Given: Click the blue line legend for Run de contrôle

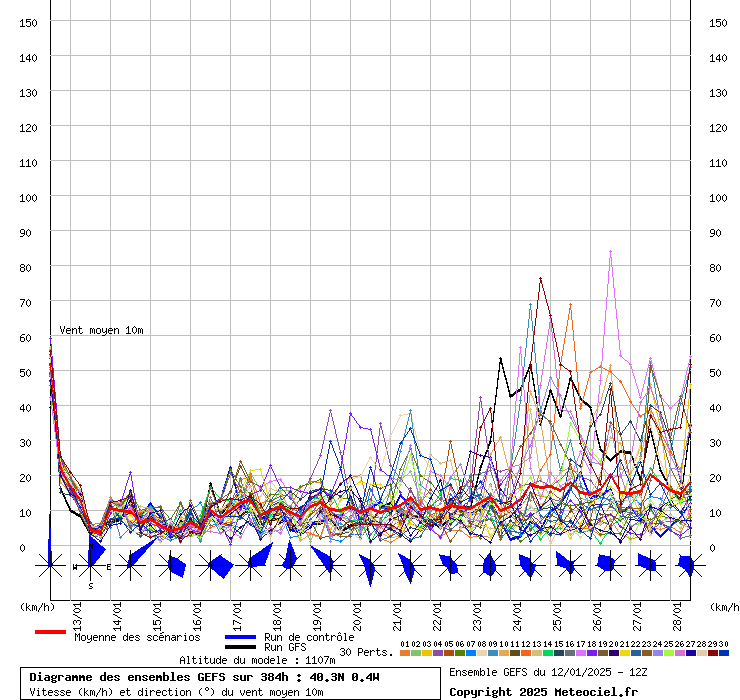Looking at the screenshot, I should 240,637.
